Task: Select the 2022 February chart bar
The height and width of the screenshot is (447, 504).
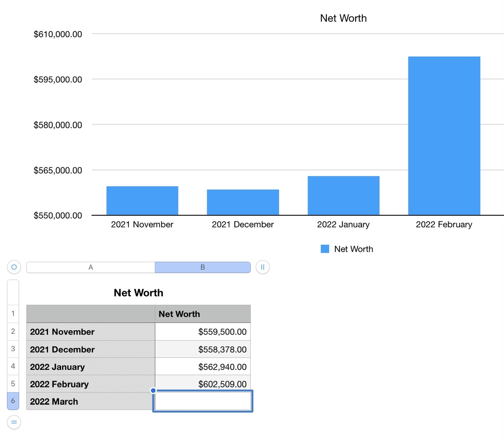Action: click(x=444, y=136)
